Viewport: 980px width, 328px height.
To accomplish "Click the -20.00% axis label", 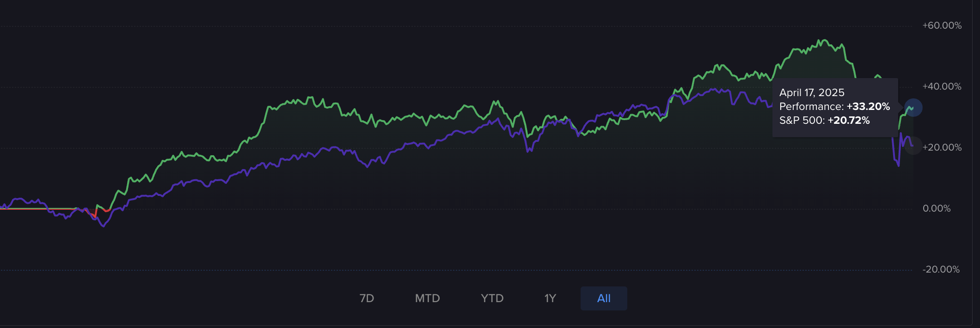I will click(x=941, y=269).
